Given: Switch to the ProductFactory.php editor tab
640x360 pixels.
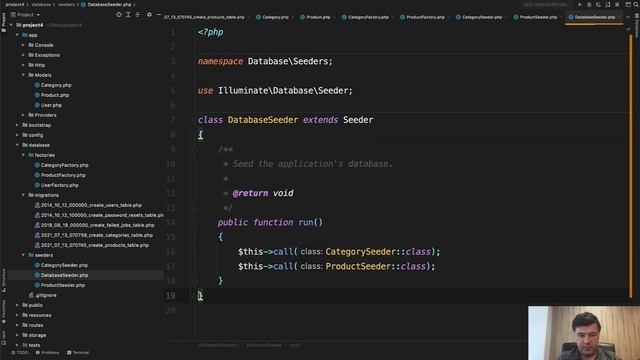Looking at the screenshot, I should tap(422, 17).
